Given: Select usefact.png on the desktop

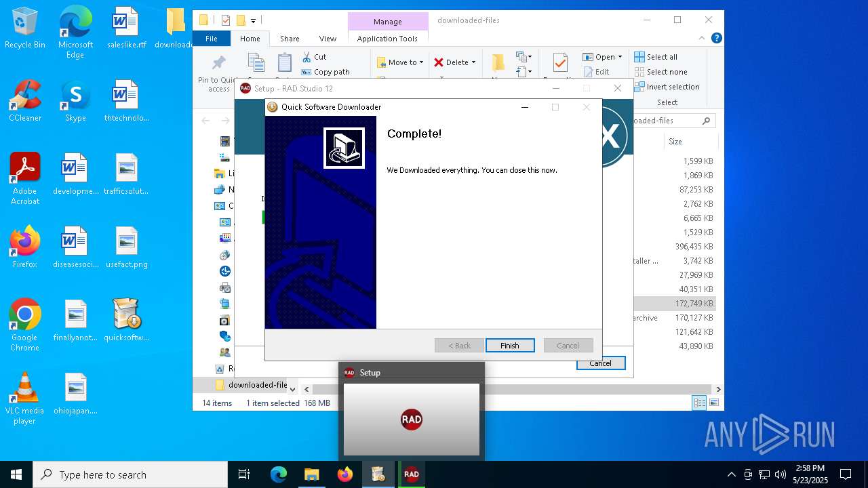Looking at the screenshot, I should point(126,247).
